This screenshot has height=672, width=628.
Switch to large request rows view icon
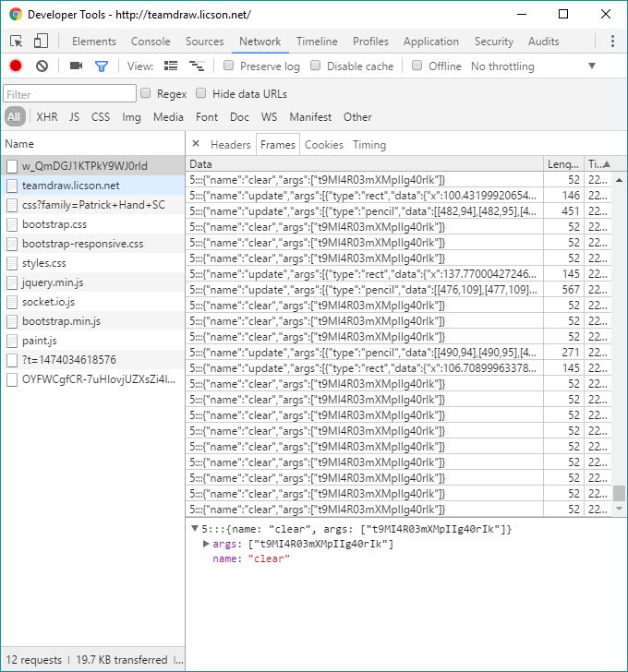click(171, 66)
